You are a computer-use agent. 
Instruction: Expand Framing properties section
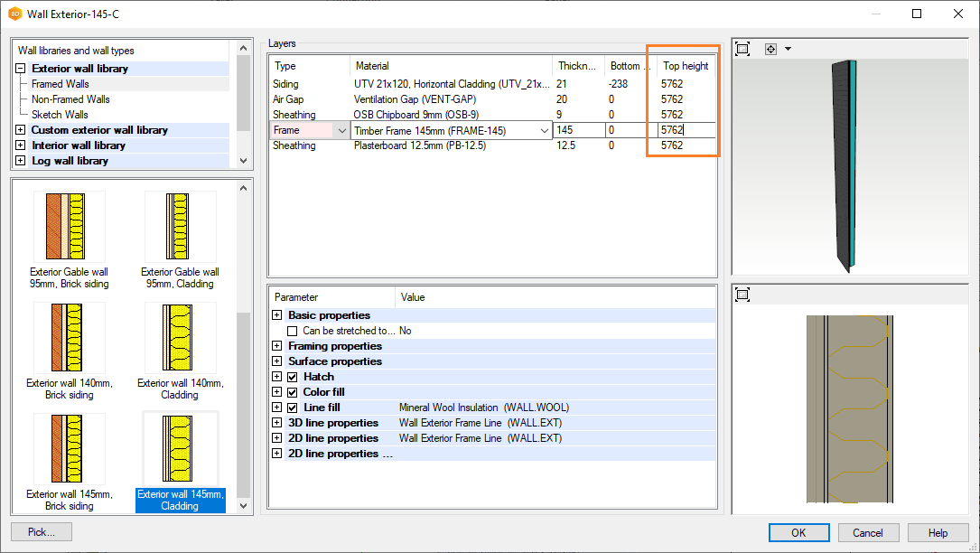(x=277, y=346)
